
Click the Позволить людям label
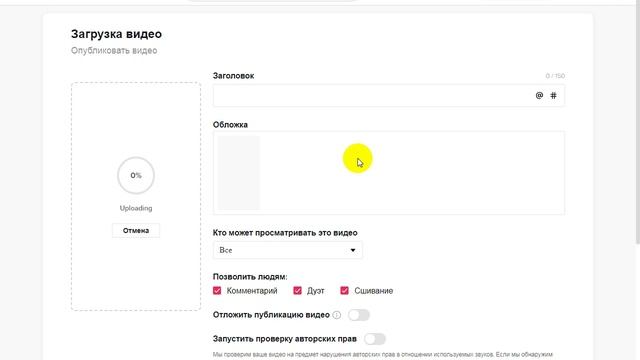coord(250,277)
